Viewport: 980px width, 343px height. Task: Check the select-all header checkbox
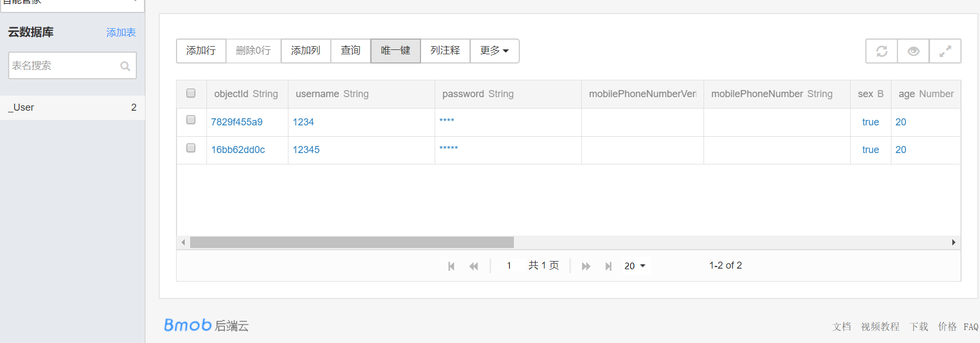(x=191, y=93)
